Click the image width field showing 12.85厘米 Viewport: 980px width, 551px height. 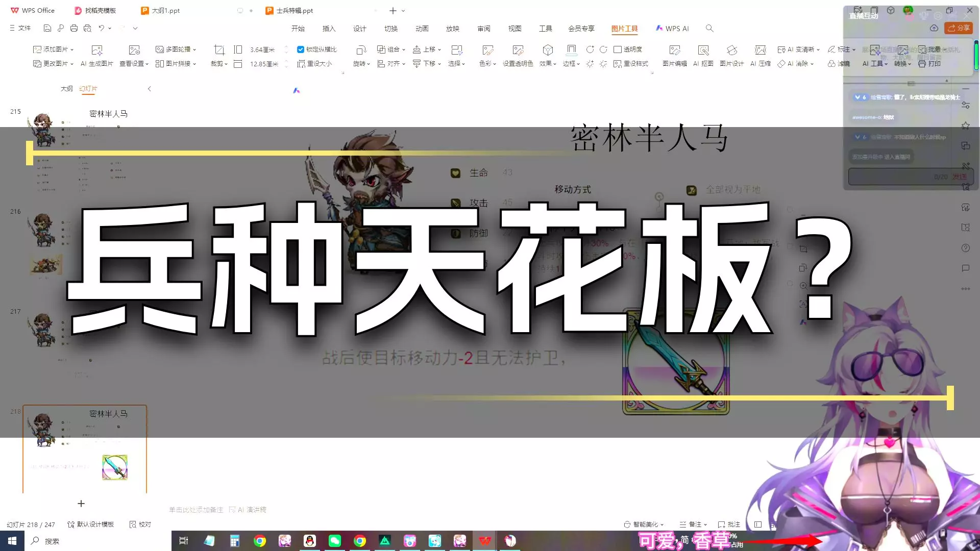(x=264, y=64)
